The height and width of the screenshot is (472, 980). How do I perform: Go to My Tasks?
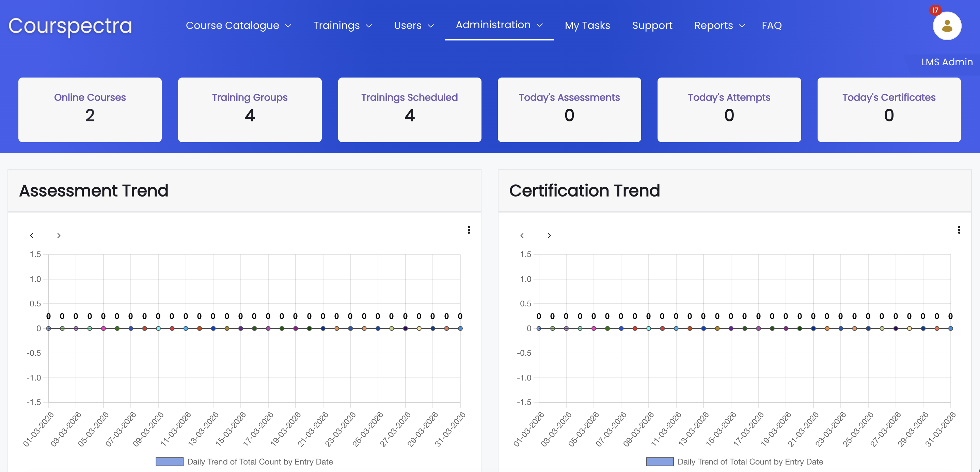pyautogui.click(x=587, y=26)
